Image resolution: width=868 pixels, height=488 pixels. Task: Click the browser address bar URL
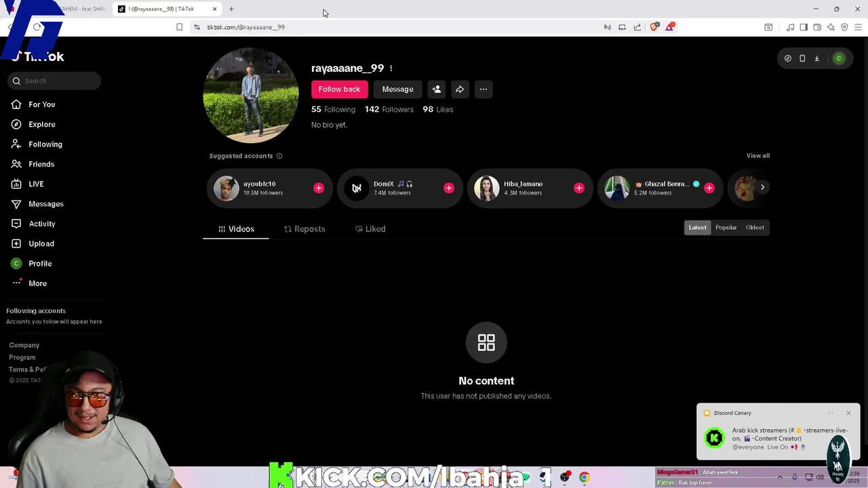click(245, 27)
